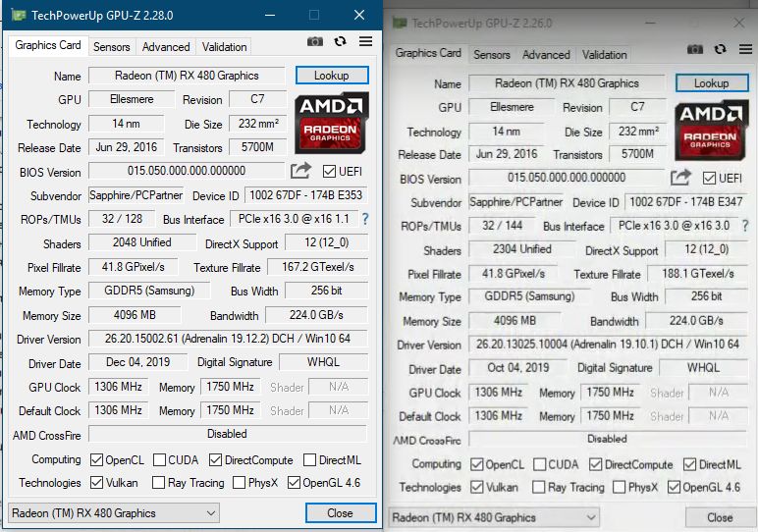Switch to the Advanced tab in GPU-Z 2.28.0

166,47
